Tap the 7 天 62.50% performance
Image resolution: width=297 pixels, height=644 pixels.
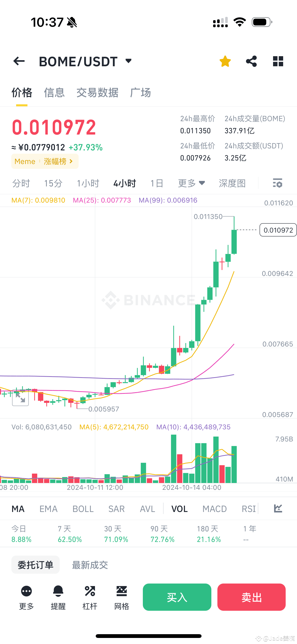70,534
